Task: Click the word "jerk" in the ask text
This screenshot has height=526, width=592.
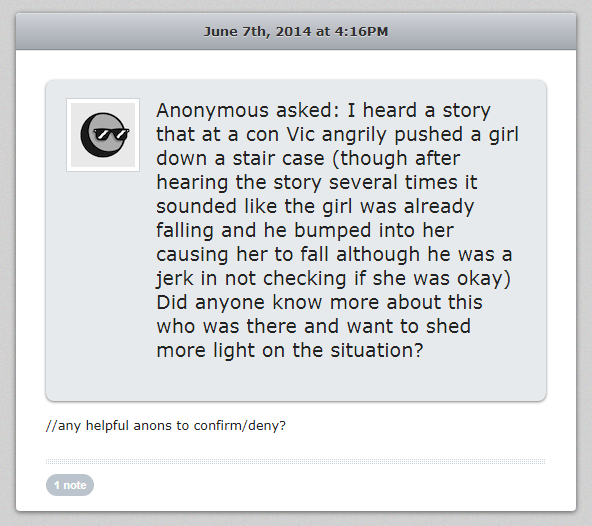Action: (x=174, y=279)
